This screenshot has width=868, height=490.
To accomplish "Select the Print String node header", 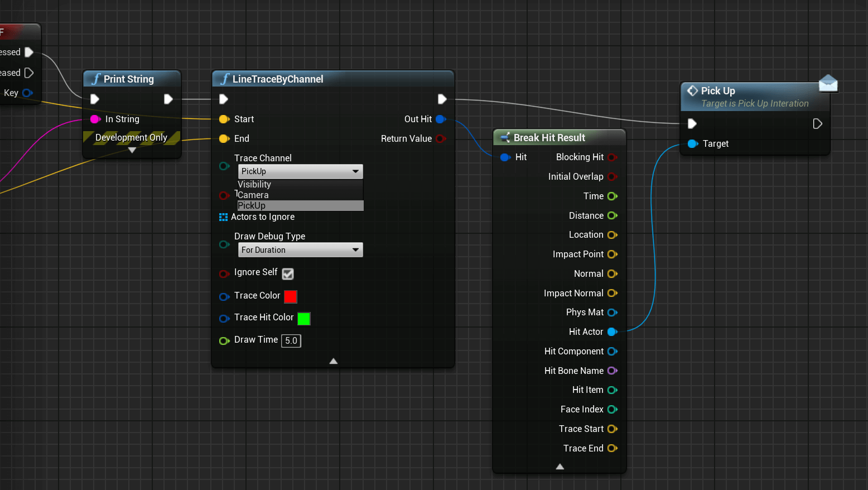I will point(132,79).
